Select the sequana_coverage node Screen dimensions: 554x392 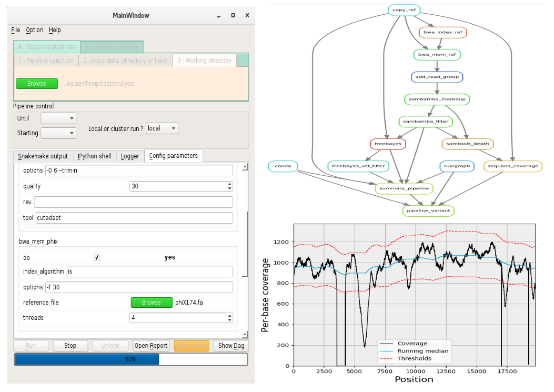(x=512, y=166)
